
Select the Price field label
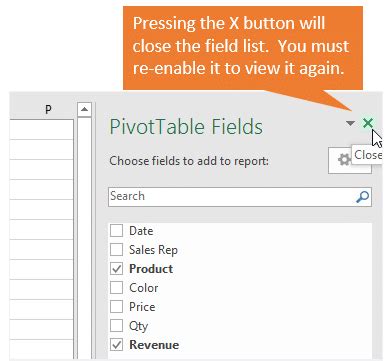(x=142, y=307)
